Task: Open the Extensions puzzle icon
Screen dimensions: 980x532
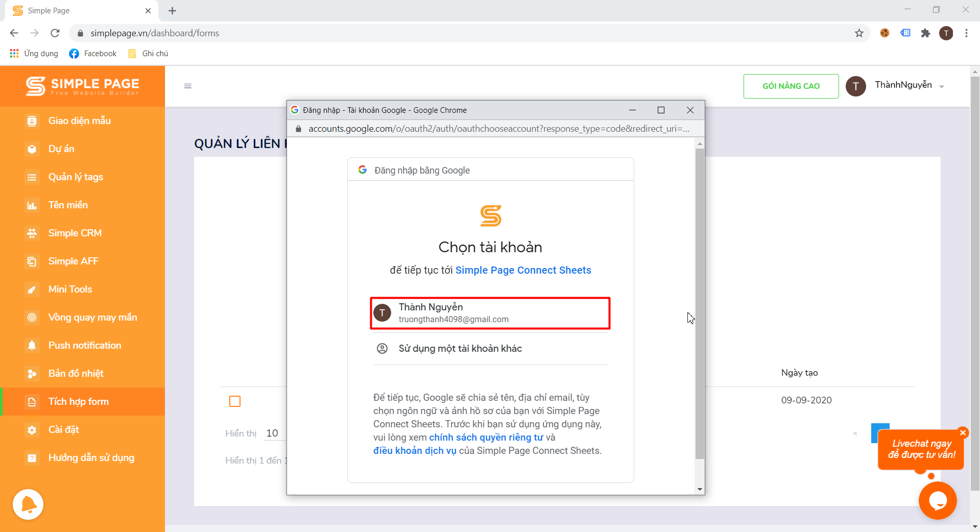Action: point(925,33)
